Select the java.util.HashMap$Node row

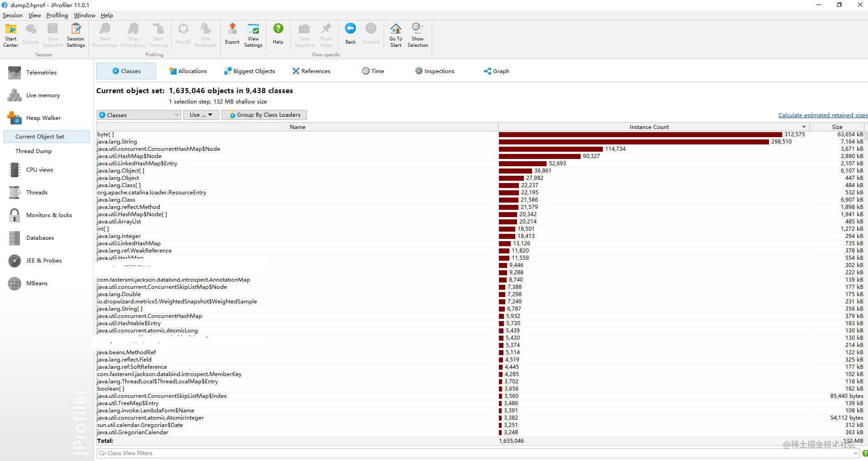tap(480, 156)
